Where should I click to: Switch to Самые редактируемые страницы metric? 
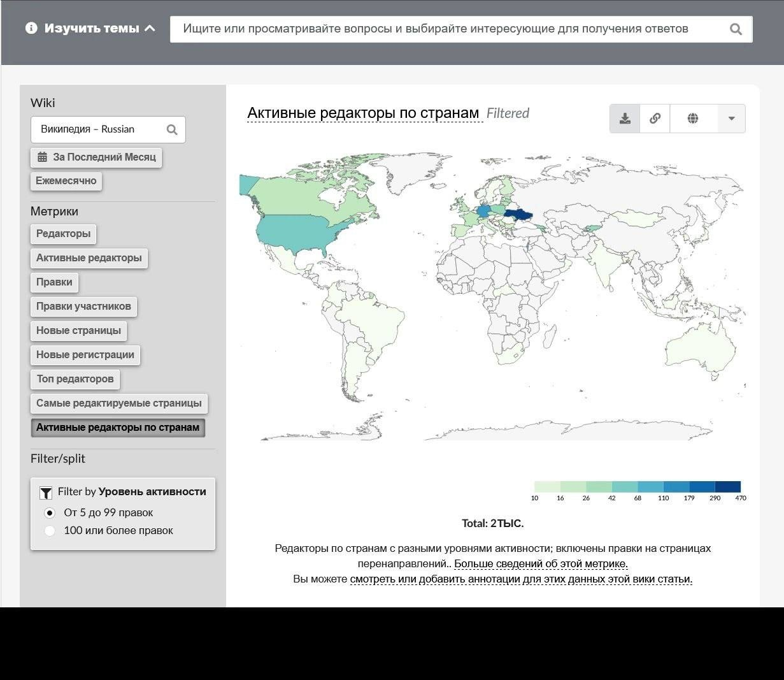click(x=118, y=403)
